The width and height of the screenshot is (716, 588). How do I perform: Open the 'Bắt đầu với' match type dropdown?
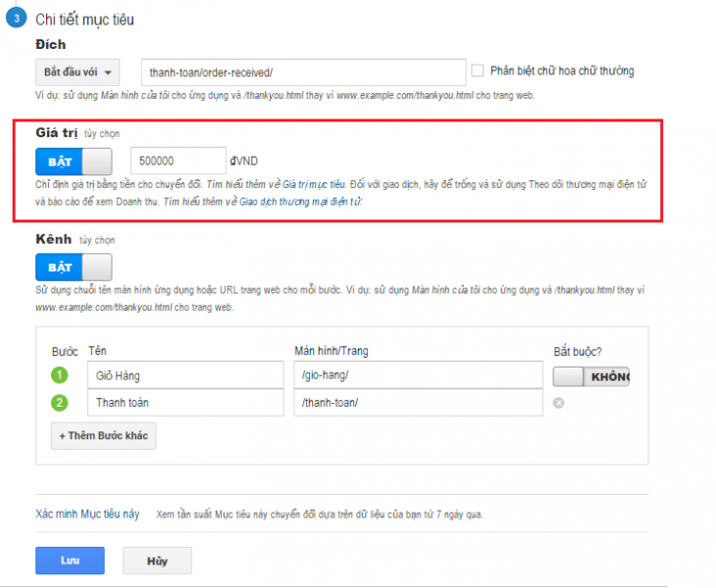(77, 73)
